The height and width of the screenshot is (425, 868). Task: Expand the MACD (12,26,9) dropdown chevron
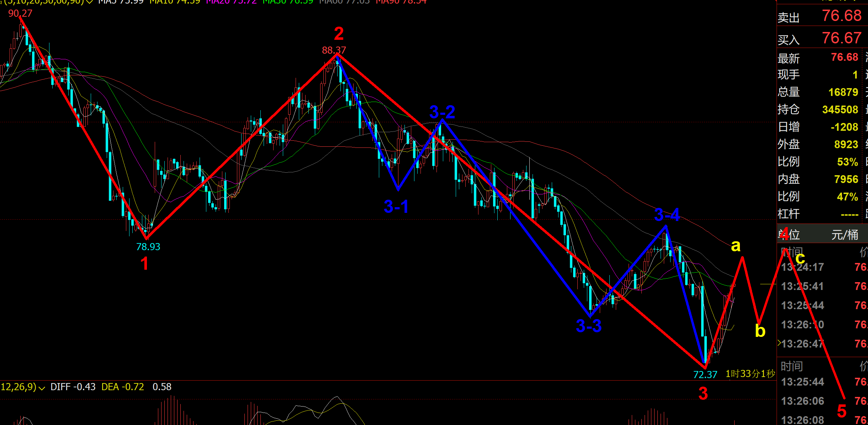coord(42,388)
